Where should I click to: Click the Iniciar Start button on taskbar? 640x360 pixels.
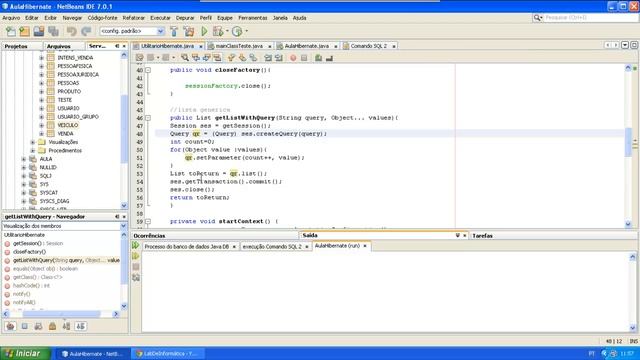point(25,353)
